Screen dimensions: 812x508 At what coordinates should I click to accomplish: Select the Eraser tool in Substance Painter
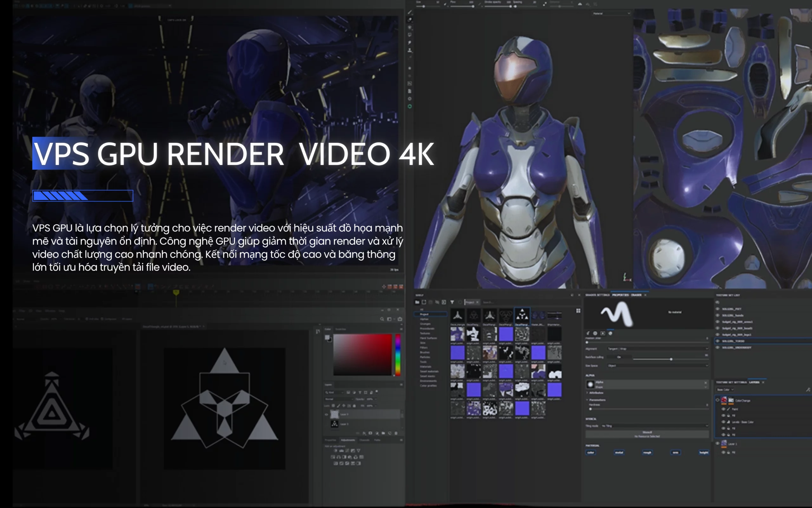410,20
